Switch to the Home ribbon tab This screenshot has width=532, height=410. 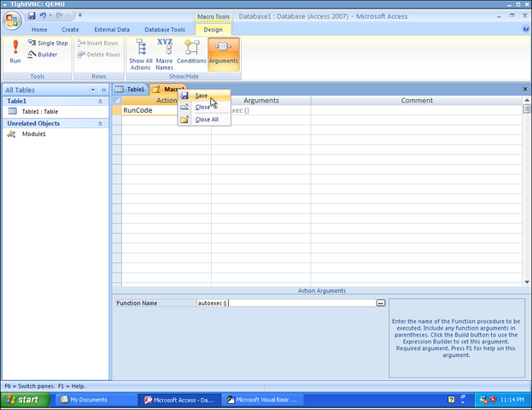pos(39,30)
